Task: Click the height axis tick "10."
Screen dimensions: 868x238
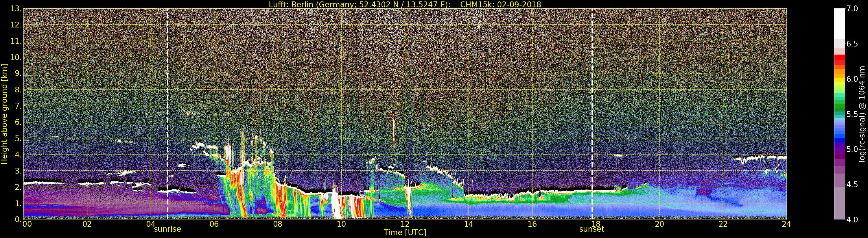Action: (16, 57)
